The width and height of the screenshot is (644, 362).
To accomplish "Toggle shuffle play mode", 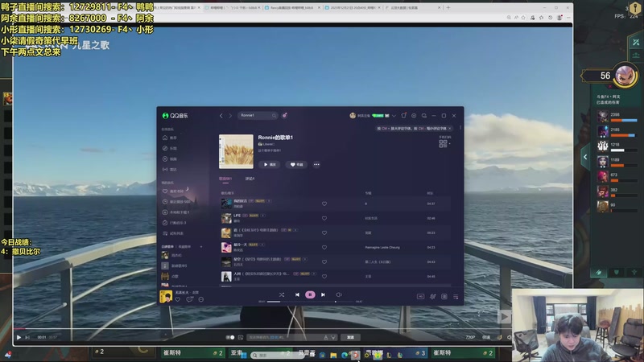I will tap(281, 294).
